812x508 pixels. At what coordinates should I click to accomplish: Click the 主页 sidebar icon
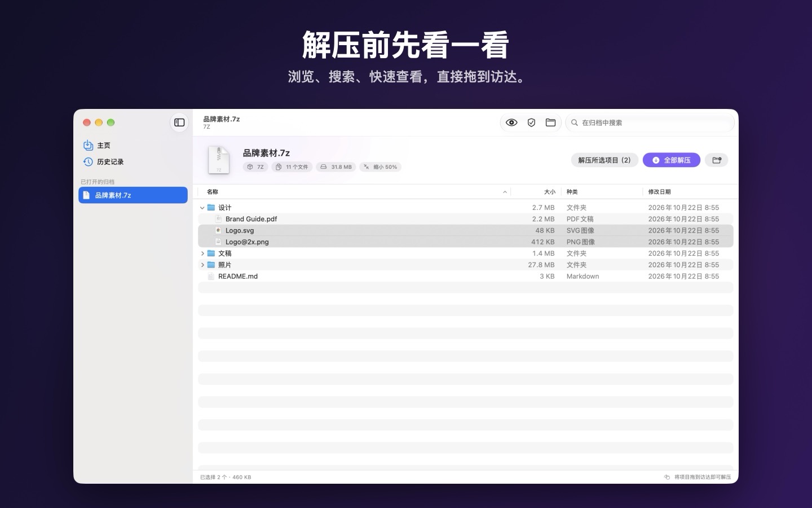pos(88,146)
